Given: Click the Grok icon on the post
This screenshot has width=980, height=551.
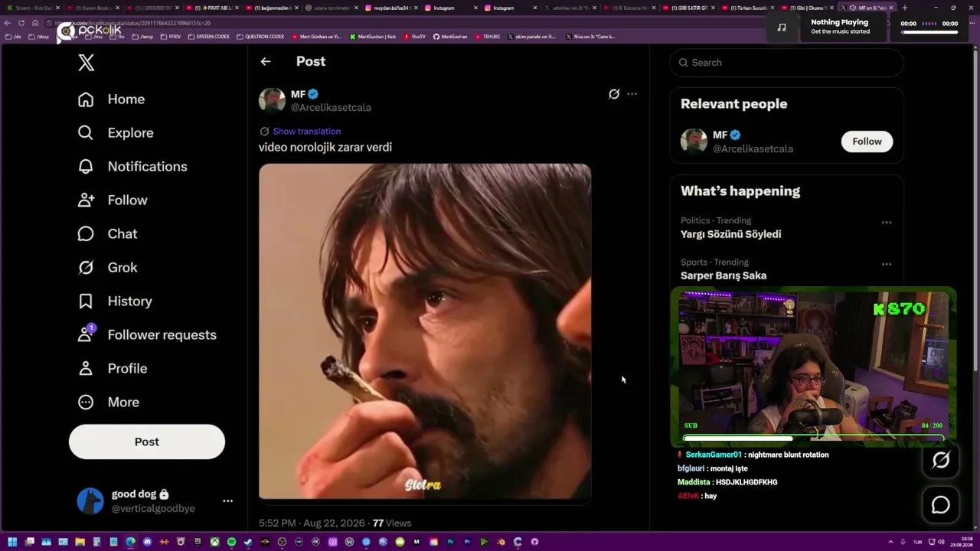Looking at the screenshot, I should click(614, 94).
